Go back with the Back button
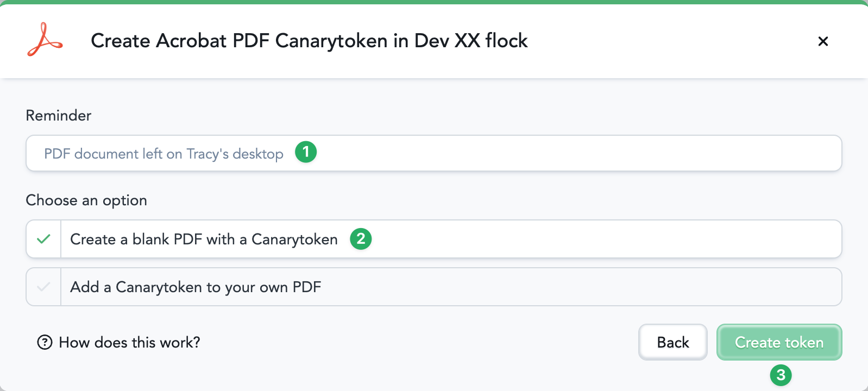868x391 pixels. point(673,342)
